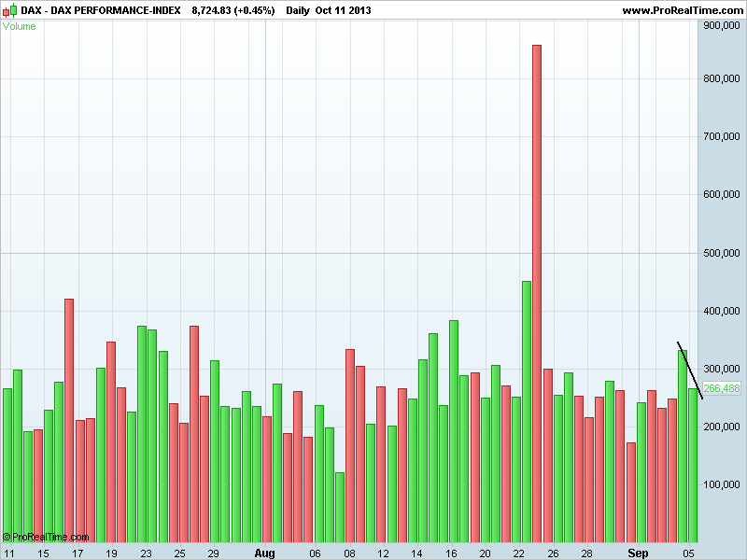
Task: Click the 300,000 axis label
Action: coord(722,369)
